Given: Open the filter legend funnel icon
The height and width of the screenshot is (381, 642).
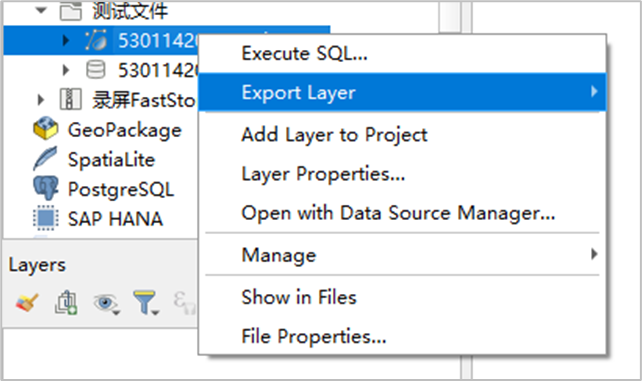Looking at the screenshot, I should tap(145, 303).
